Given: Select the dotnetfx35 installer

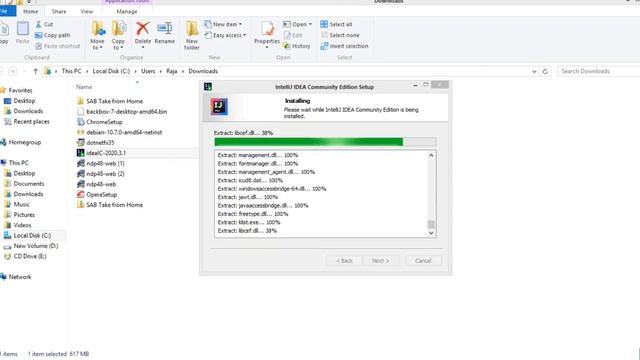Looking at the screenshot, I should [x=96, y=143].
